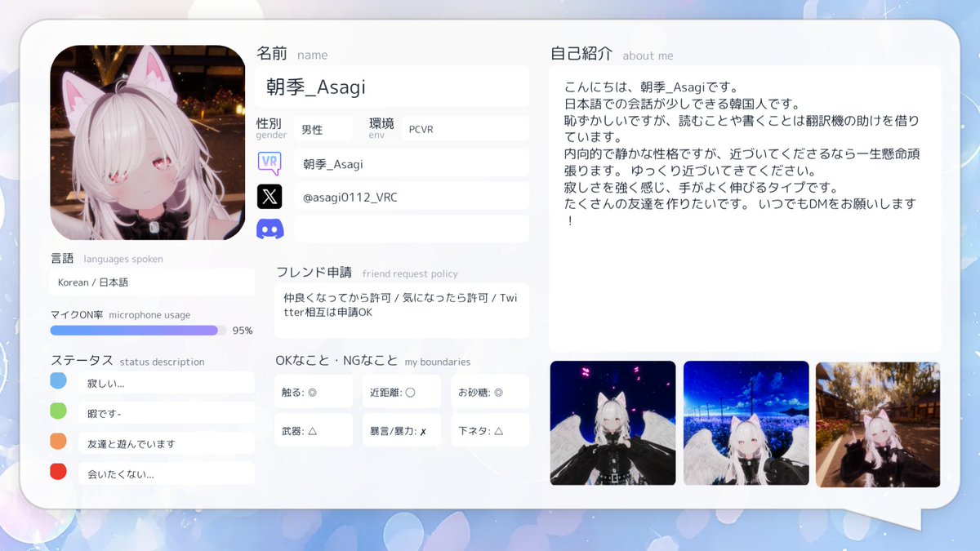The width and height of the screenshot is (980, 551).
Task: Click the 自己紹介 about me heading
Action: pos(612,54)
